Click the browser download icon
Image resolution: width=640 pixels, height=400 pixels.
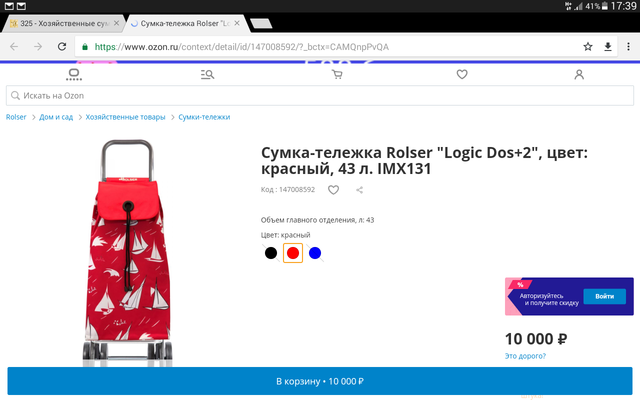click(x=607, y=46)
